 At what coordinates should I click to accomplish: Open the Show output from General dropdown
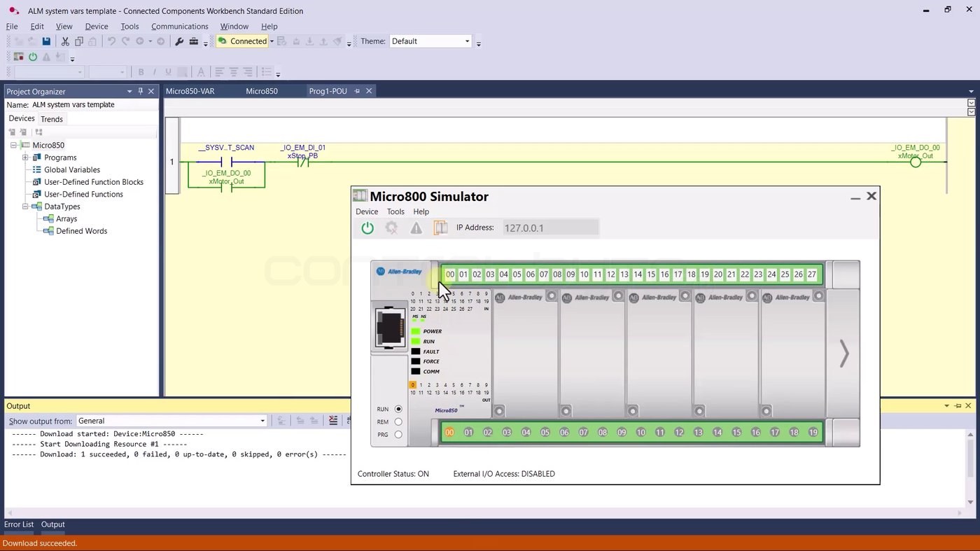[x=262, y=421]
